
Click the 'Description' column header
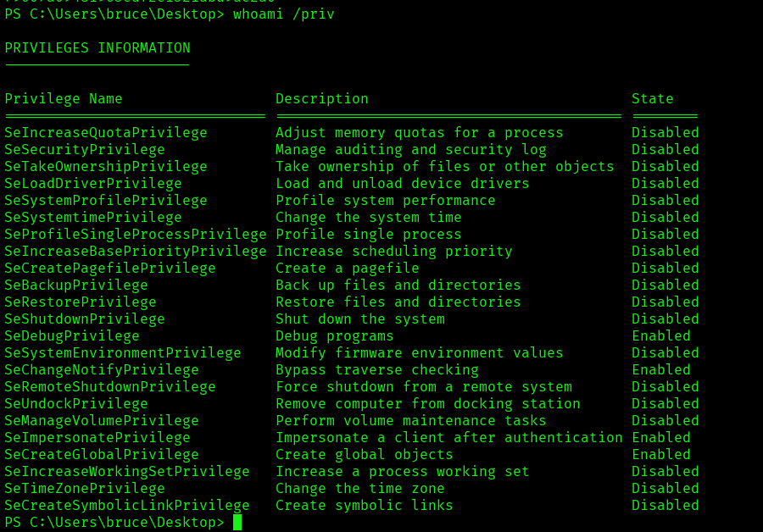322,99
